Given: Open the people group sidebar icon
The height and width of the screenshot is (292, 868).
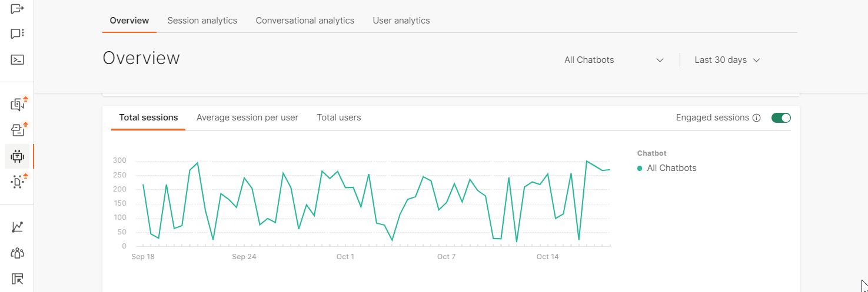Looking at the screenshot, I should tap(17, 253).
